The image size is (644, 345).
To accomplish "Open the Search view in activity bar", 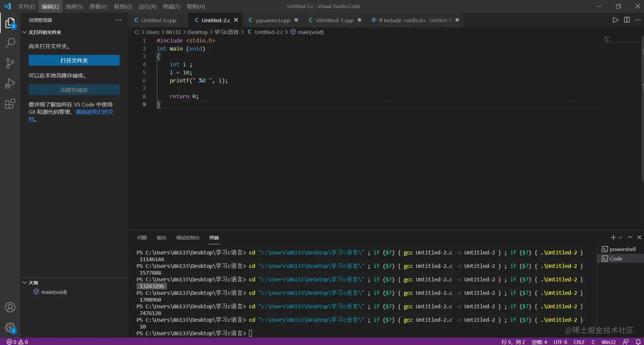I will (x=10, y=43).
